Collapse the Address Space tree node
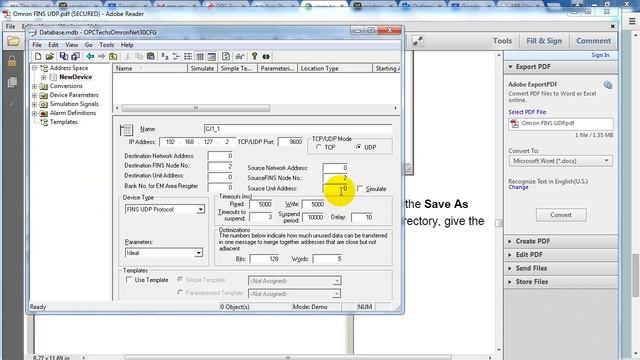The width and height of the screenshot is (640, 360). pos(35,68)
